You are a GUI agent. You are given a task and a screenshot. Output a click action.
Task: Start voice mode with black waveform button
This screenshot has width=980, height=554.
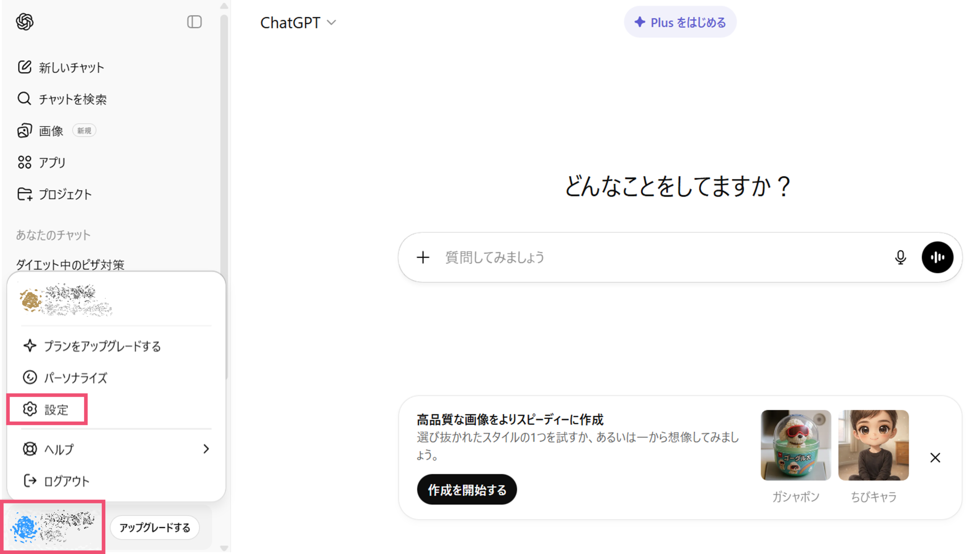click(x=937, y=257)
